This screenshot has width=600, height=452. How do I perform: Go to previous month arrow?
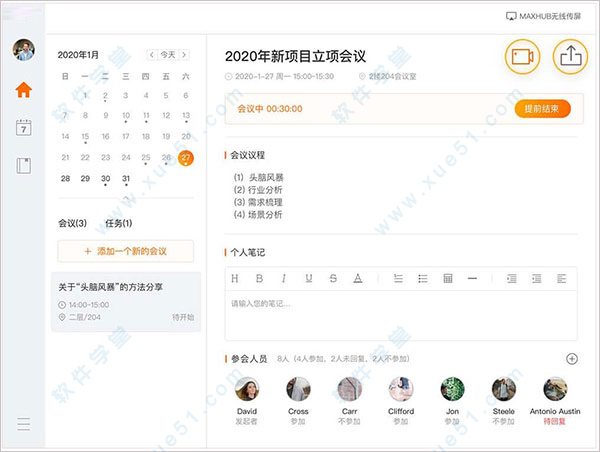pyautogui.click(x=152, y=55)
